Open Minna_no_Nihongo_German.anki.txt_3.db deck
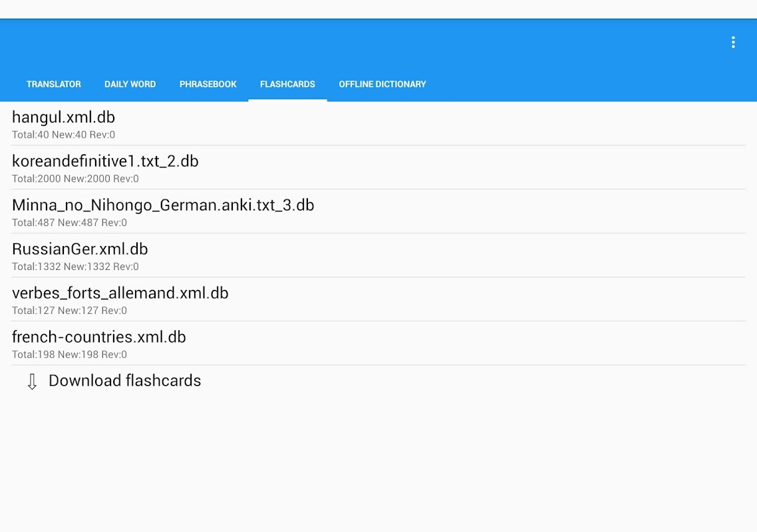 tap(378, 211)
